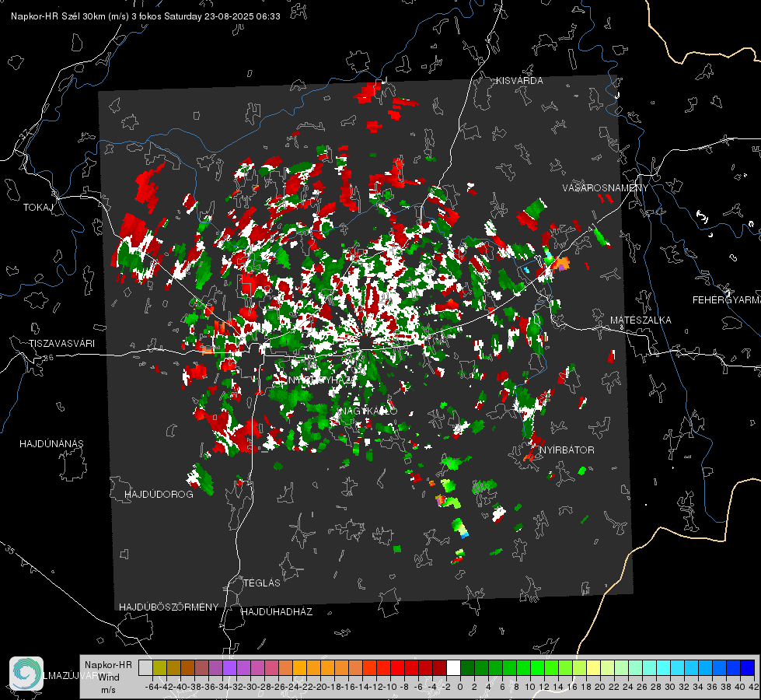Click the NAGYKÁLLÓ town label
The image size is (761, 700).
tap(368, 411)
